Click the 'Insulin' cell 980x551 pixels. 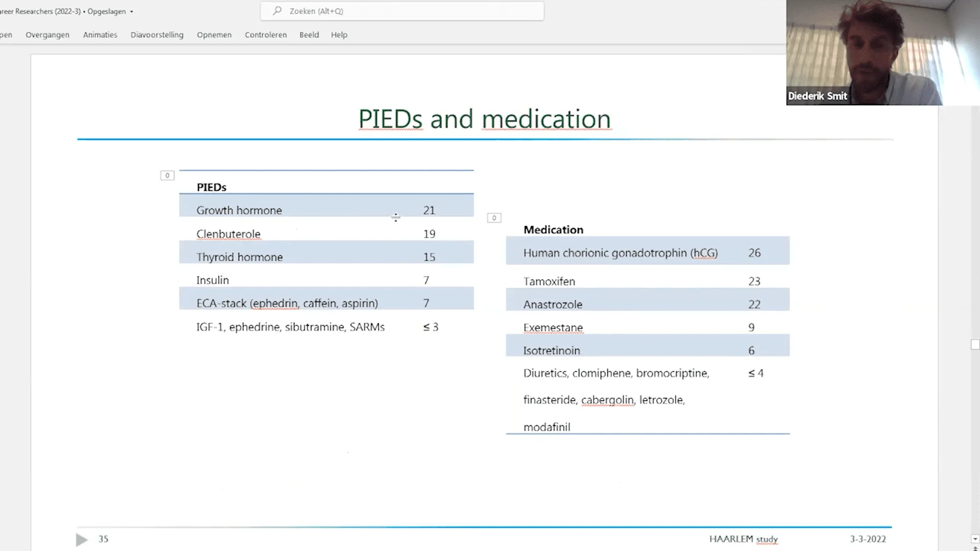(x=213, y=280)
